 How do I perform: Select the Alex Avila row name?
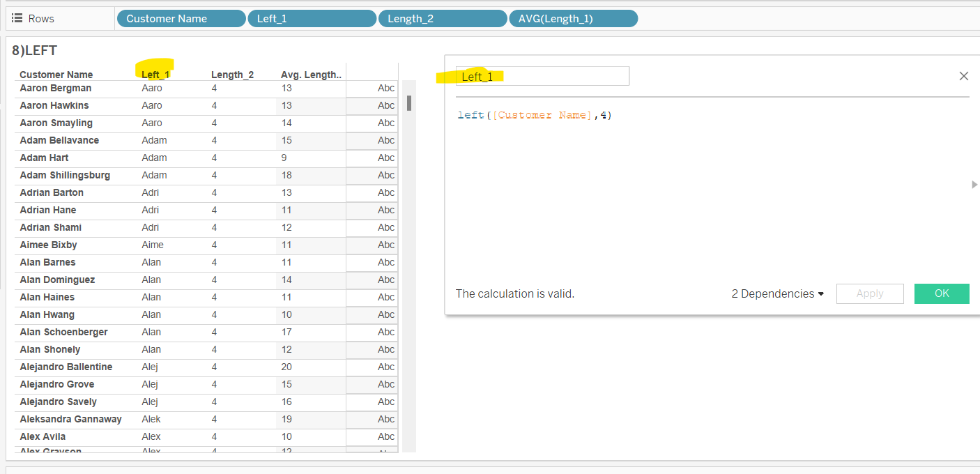43,436
